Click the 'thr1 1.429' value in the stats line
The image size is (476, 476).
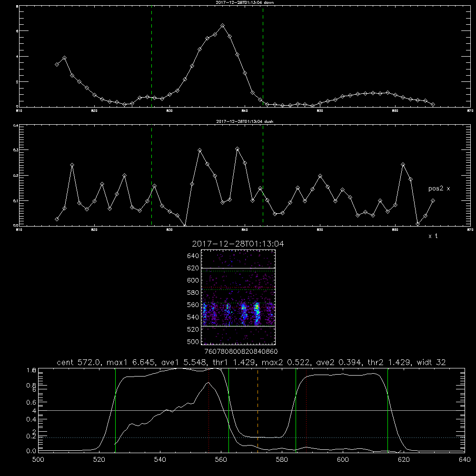235,362
